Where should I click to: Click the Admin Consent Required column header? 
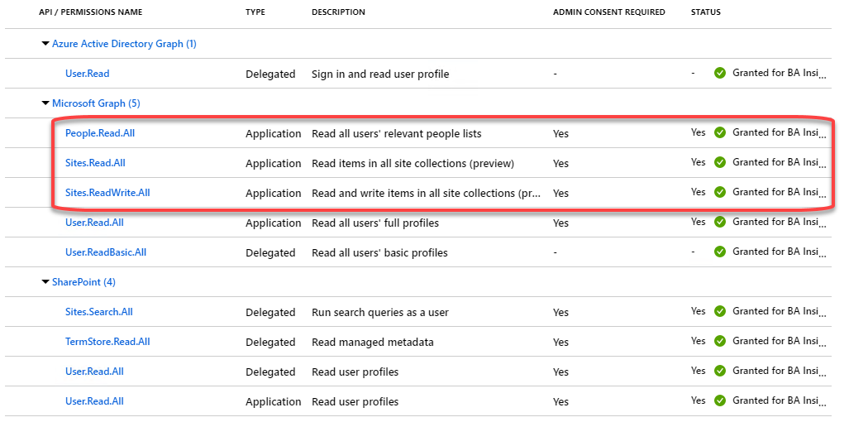pyautogui.click(x=608, y=12)
